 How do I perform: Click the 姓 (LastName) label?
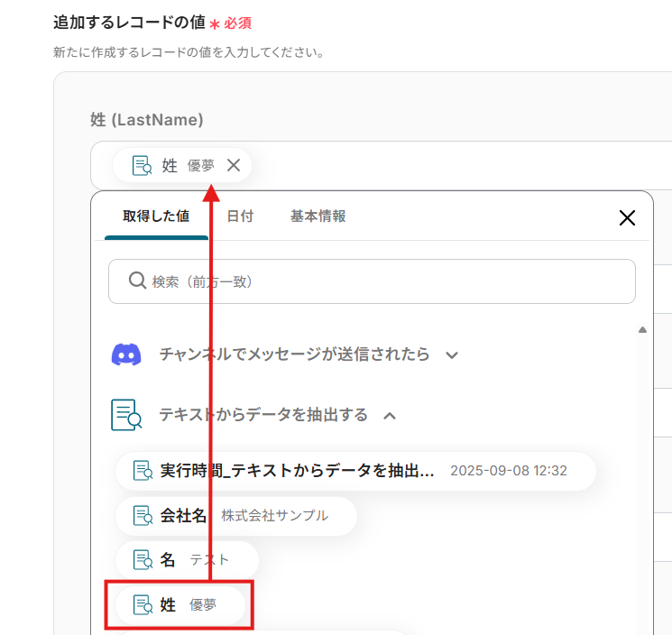click(x=147, y=120)
